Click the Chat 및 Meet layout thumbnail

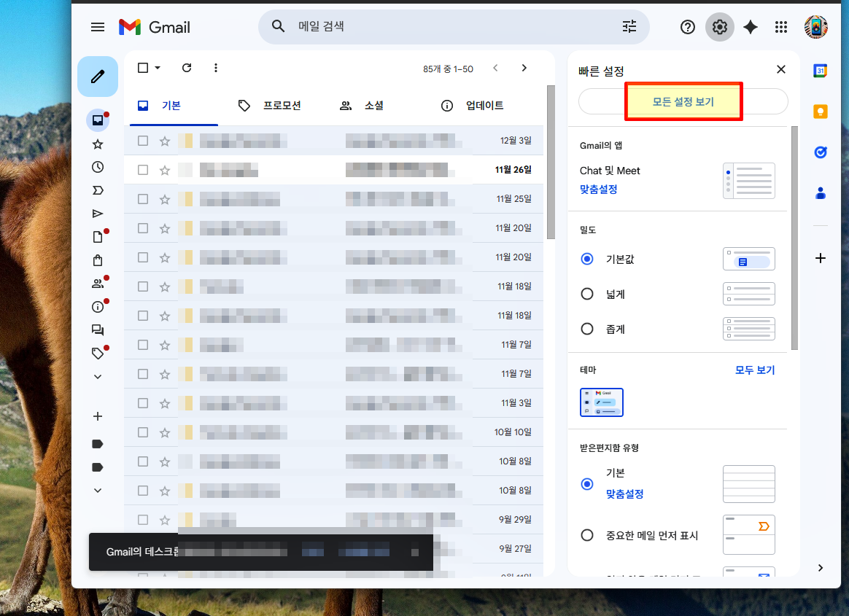click(749, 181)
